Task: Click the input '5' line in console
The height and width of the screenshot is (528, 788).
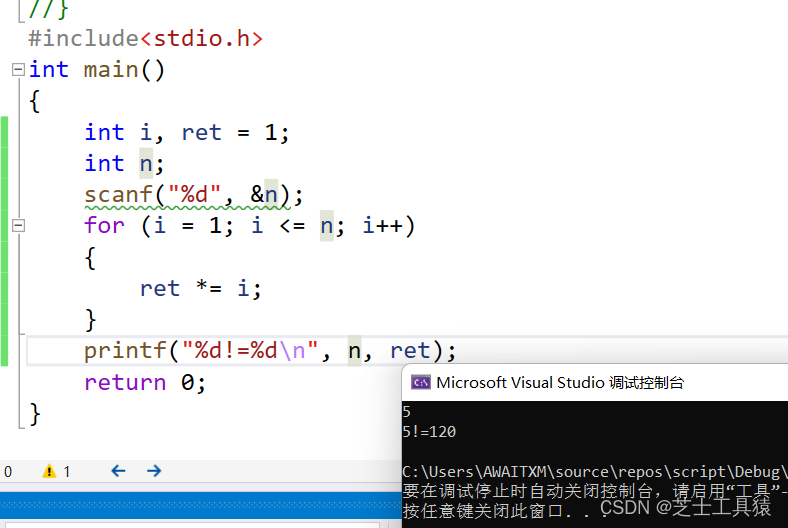Action: (x=407, y=412)
